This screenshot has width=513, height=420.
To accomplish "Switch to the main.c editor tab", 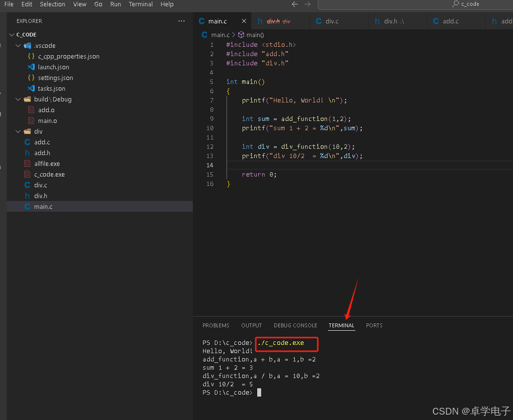I will click(x=217, y=21).
